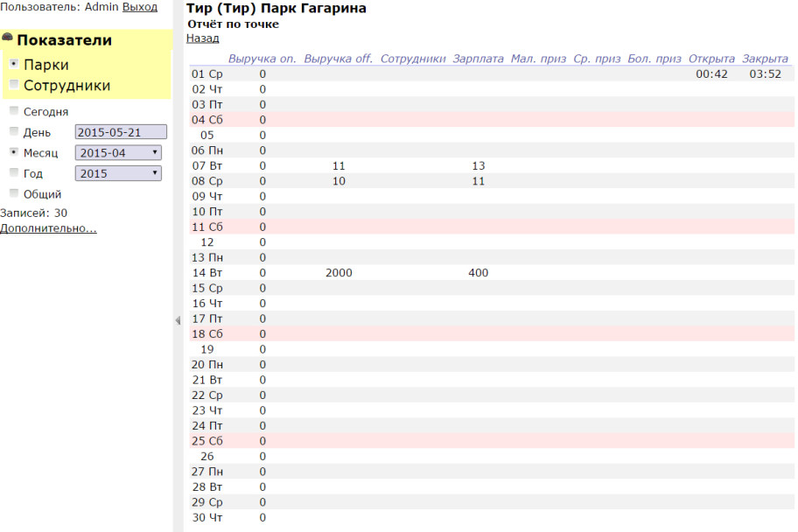Viewport: 798px width, 532px height.
Task: Select the 14 Вт row in the report
Action: (207, 273)
